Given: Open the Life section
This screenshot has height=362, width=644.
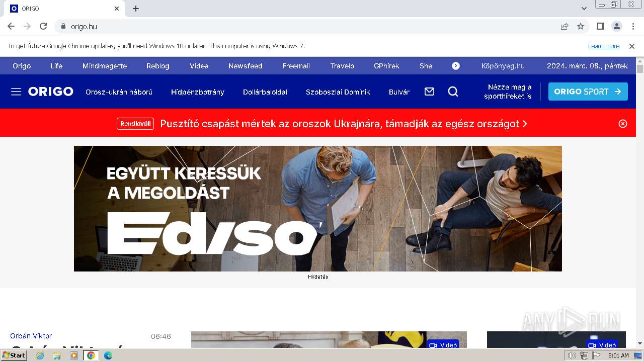Looking at the screenshot, I should 56,66.
